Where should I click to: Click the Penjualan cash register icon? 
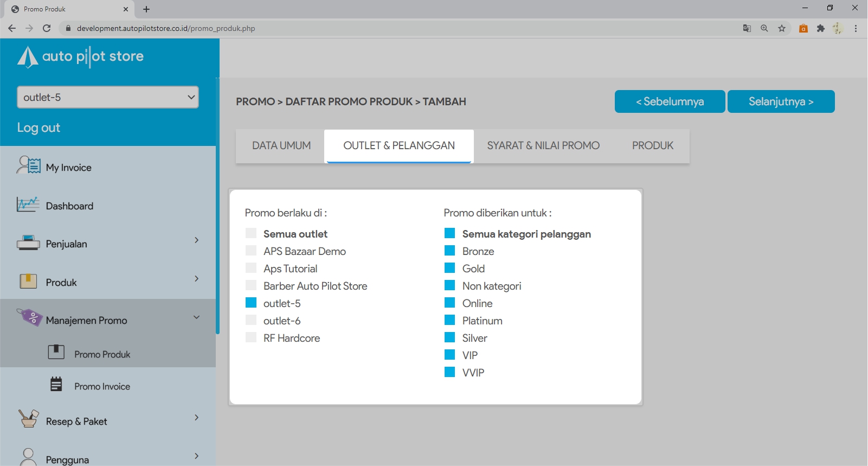click(28, 243)
